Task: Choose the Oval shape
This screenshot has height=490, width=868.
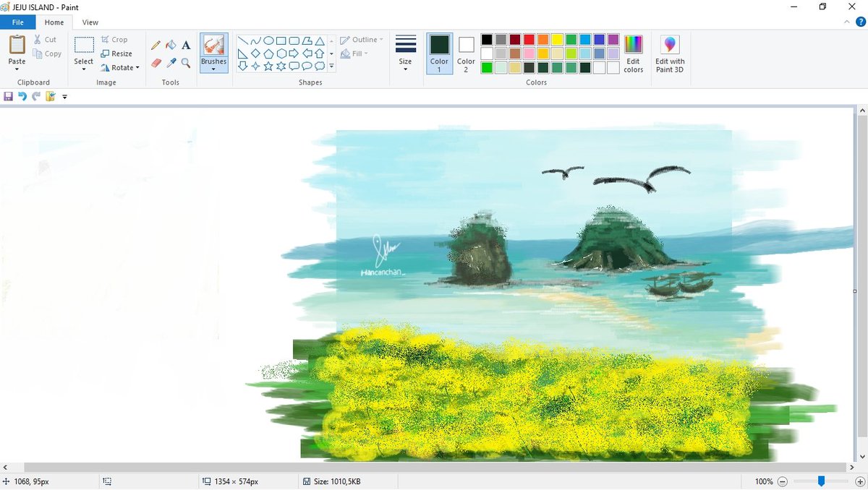Action: coord(268,41)
